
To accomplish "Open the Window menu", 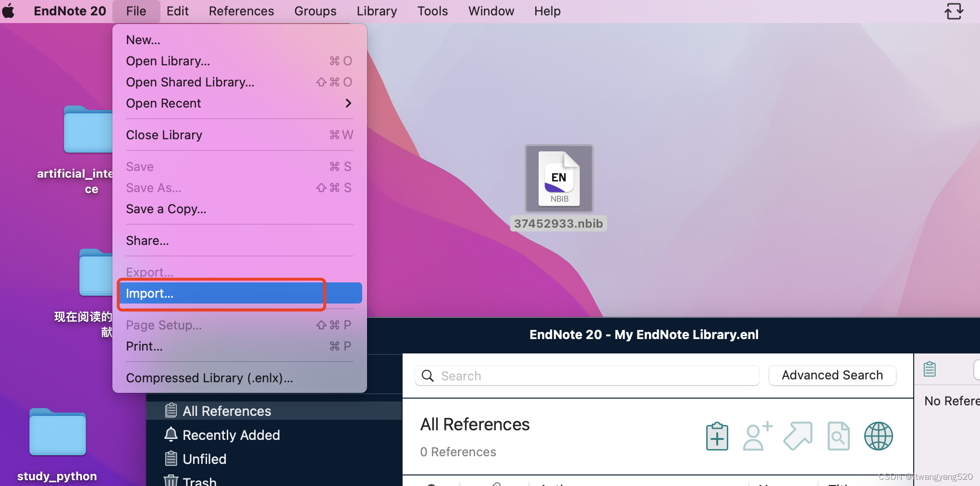I will click(x=491, y=11).
